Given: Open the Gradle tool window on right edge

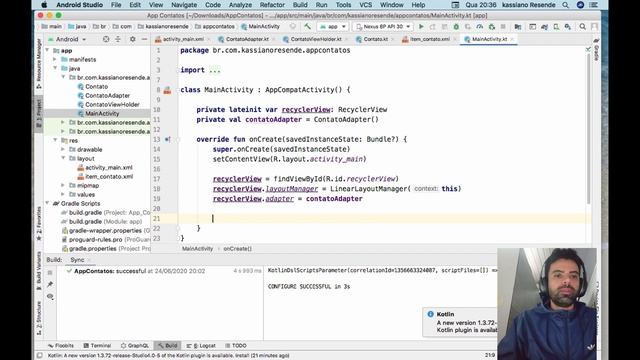Looking at the screenshot, I should coord(596,50).
